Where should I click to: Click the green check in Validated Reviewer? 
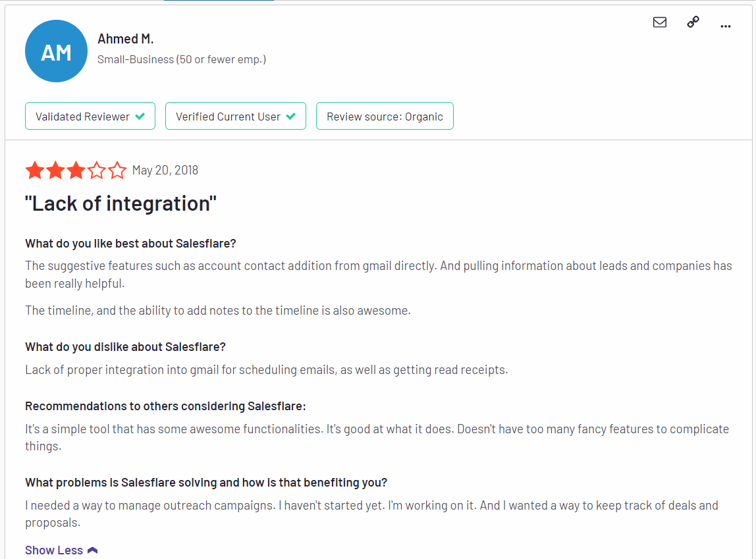[140, 116]
